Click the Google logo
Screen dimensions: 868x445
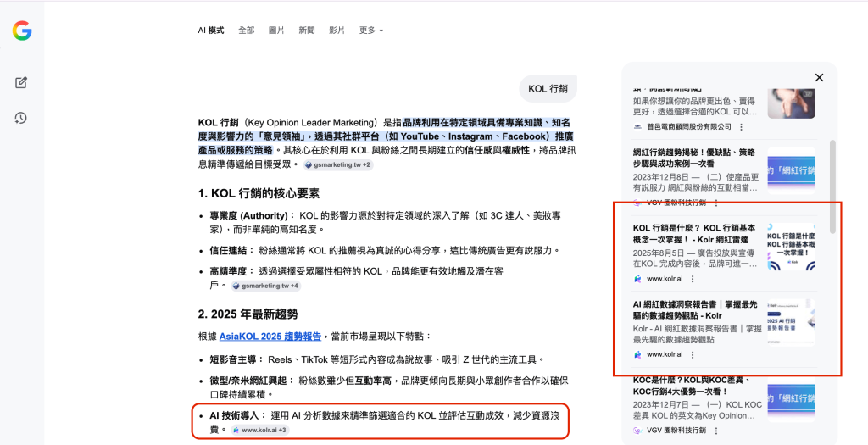[22, 31]
